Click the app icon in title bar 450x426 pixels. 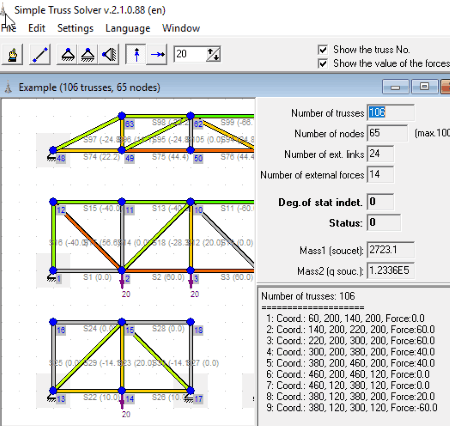3,10
